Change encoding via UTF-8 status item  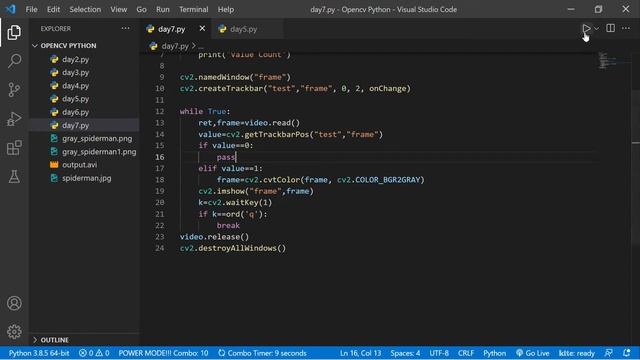[x=439, y=353]
